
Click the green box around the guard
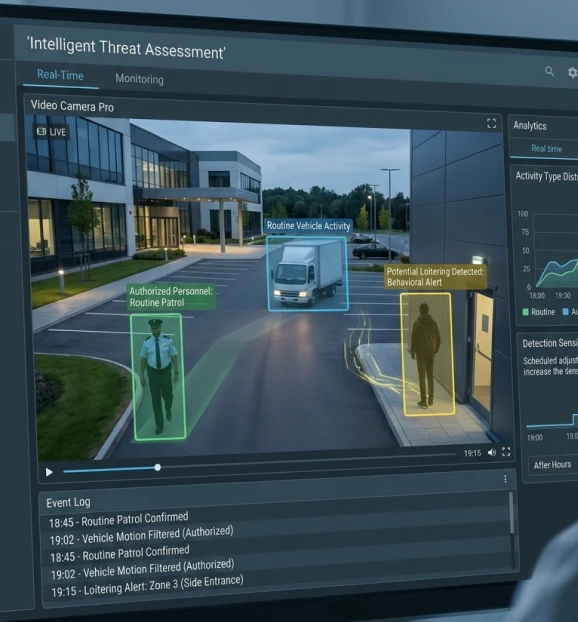tap(158, 377)
